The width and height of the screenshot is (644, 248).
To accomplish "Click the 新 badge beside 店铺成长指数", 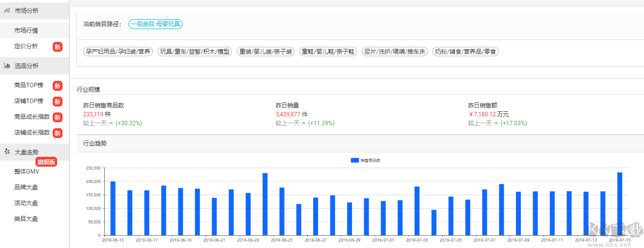I will [x=58, y=133].
